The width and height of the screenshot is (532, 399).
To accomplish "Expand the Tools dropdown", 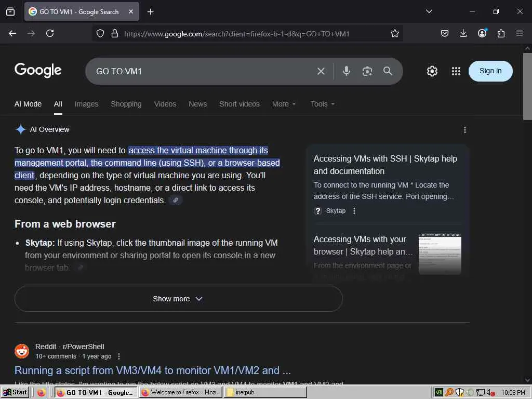I will tap(323, 104).
